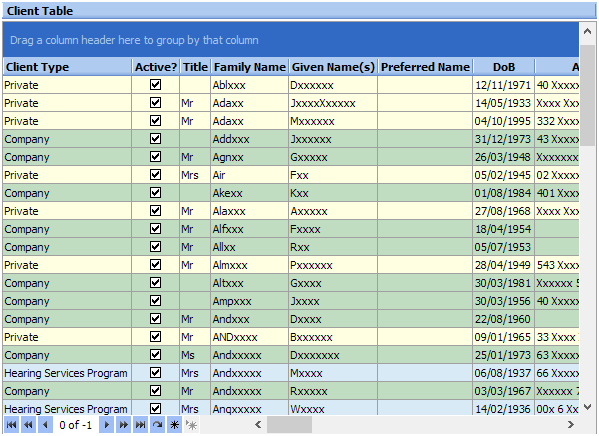599x436 pixels.
Task: Jump to next page of records
Action: [x=123, y=425]
